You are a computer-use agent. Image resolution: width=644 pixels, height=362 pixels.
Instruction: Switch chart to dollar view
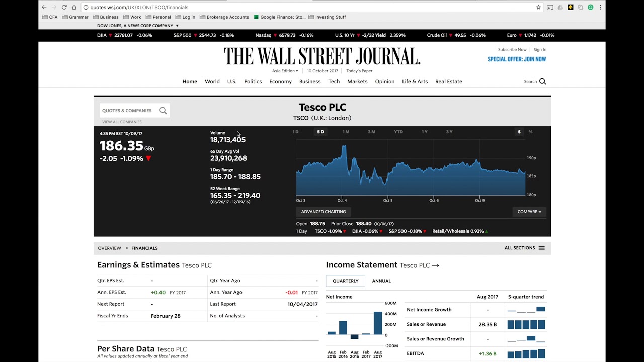click(519, 132)
